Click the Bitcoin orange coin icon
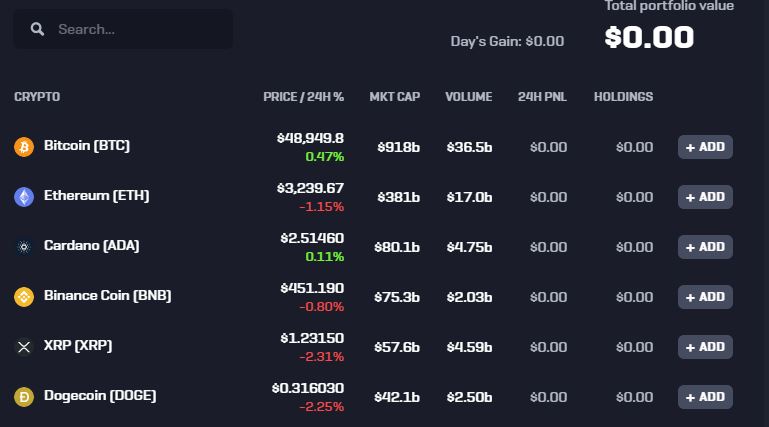The height and width of the screenshot is (427, 769). pos(24,147)
